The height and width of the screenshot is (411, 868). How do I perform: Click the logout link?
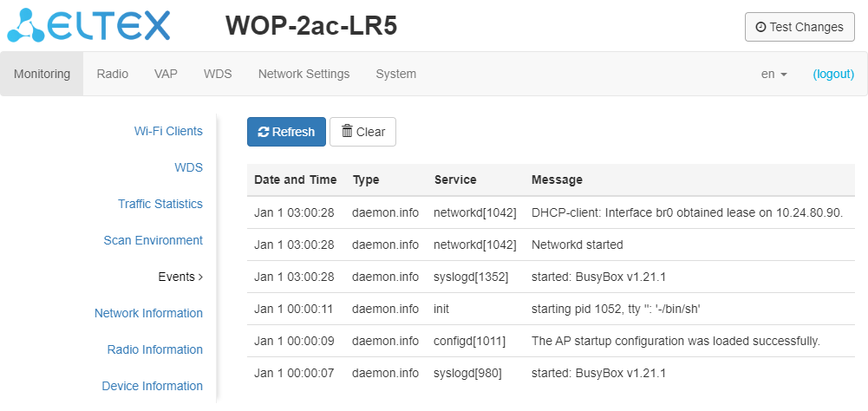[x=833, y=74]
